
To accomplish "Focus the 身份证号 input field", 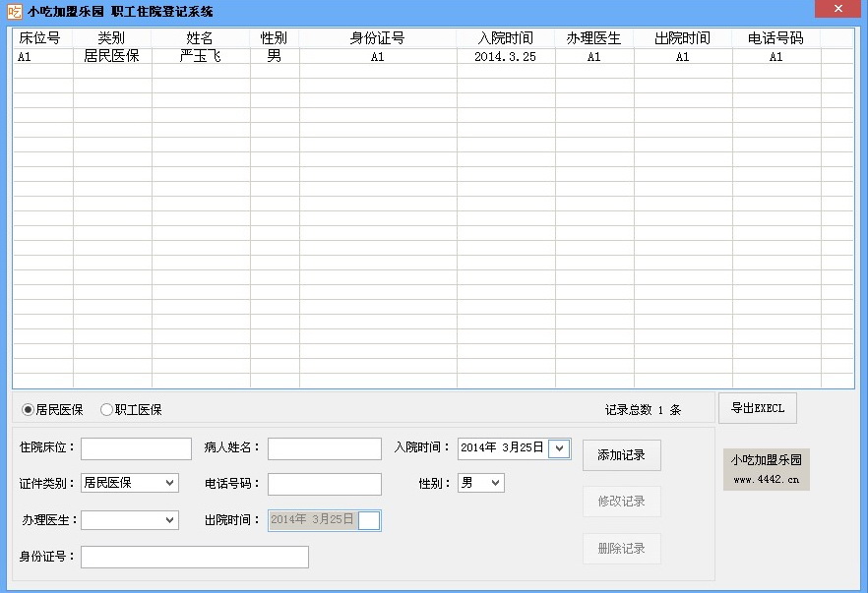I will pos(195,557).
